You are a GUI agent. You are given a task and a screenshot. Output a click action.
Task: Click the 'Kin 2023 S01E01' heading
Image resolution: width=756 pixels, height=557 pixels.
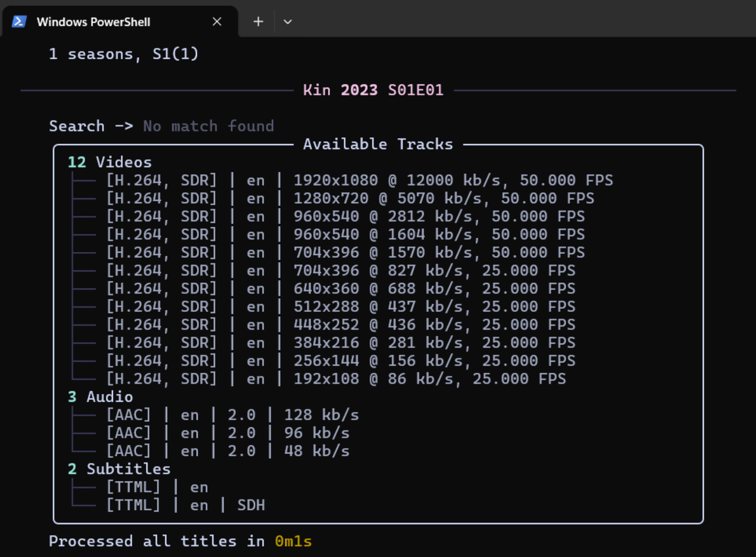click(x=373, y=90)
